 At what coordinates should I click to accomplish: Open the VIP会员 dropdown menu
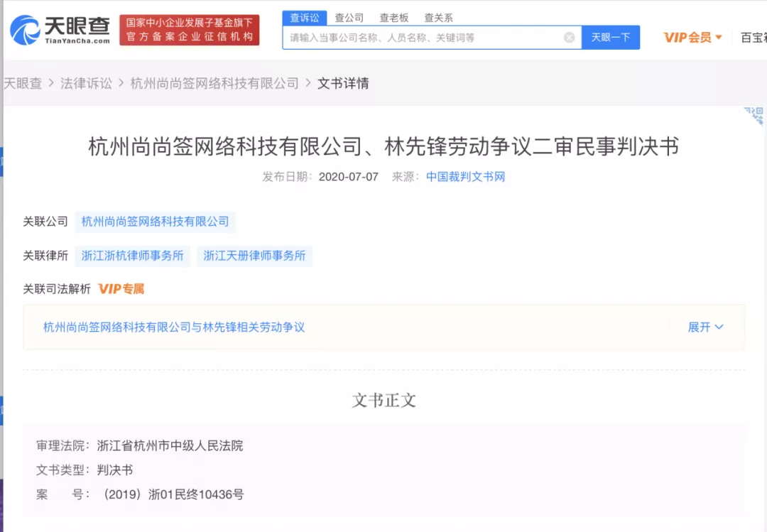(692, 38)
